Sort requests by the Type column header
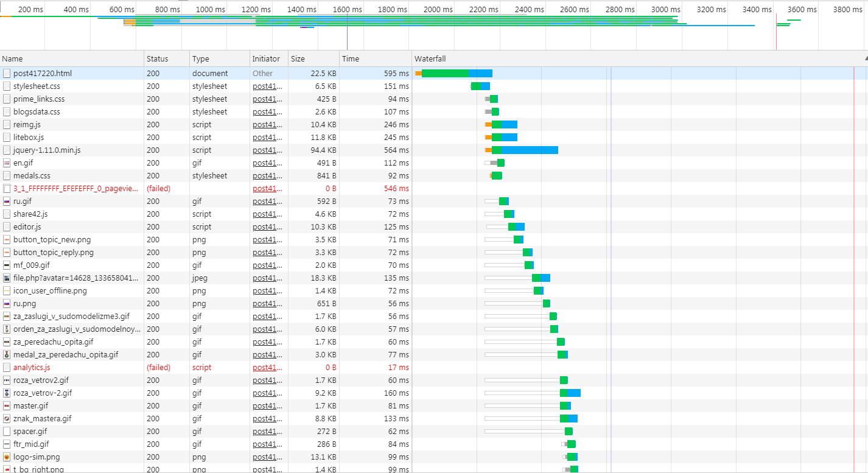Viewport: 868px width, 473px height. [x=220, y=58]
